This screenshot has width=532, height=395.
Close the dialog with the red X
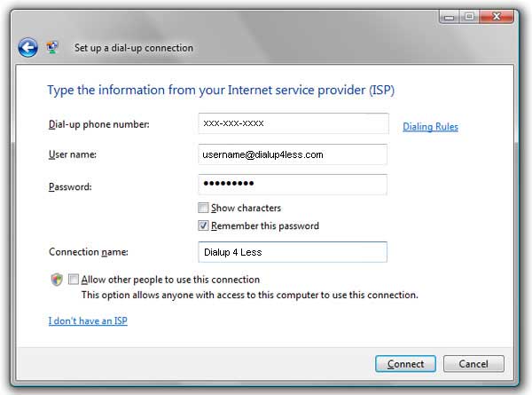pyautogui.click(x=497, y=16)
